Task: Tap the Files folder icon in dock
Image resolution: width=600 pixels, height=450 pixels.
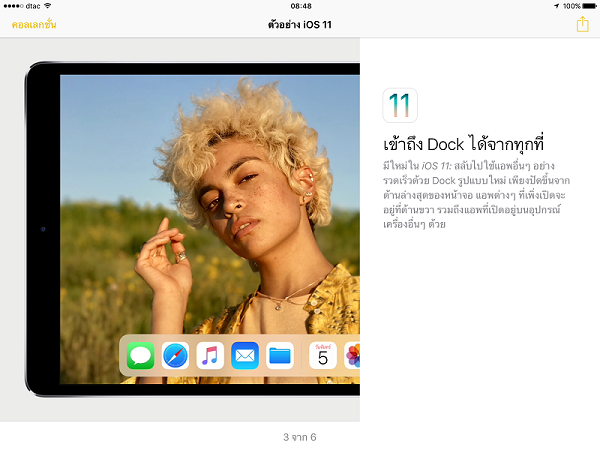Action: click(280, 355)
